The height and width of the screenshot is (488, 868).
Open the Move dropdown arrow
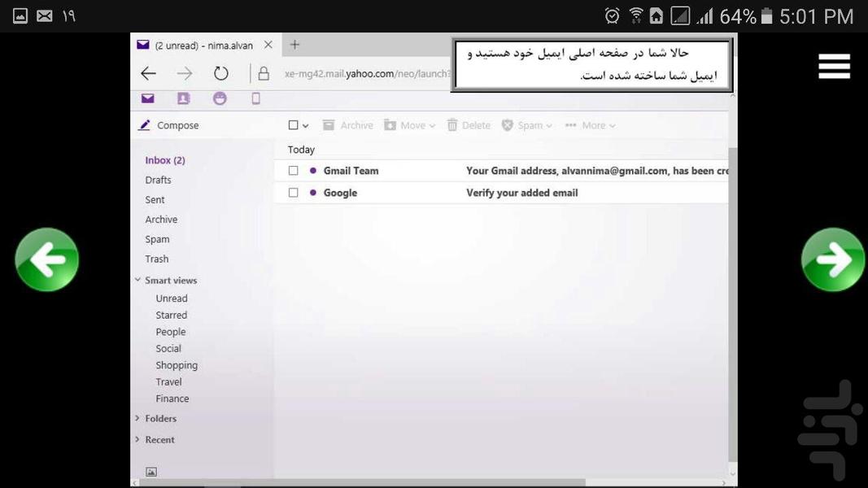click(x=432, y=126)
